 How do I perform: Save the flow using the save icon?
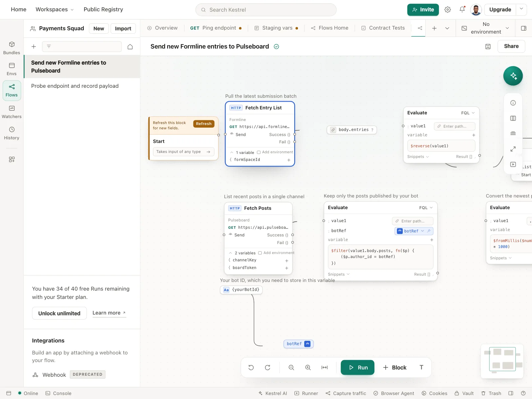pos(488,47)
